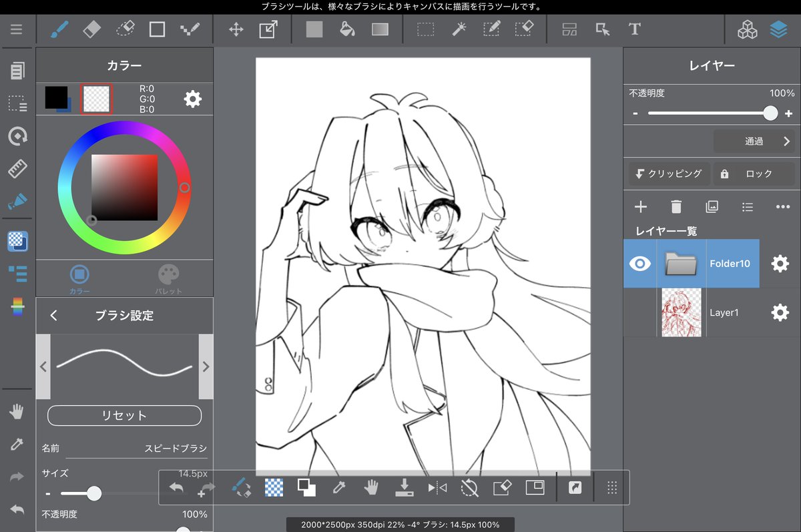Select the Layer1 thumbnail
This screenshot has width=801, height=532.
(x=682, y=312)
